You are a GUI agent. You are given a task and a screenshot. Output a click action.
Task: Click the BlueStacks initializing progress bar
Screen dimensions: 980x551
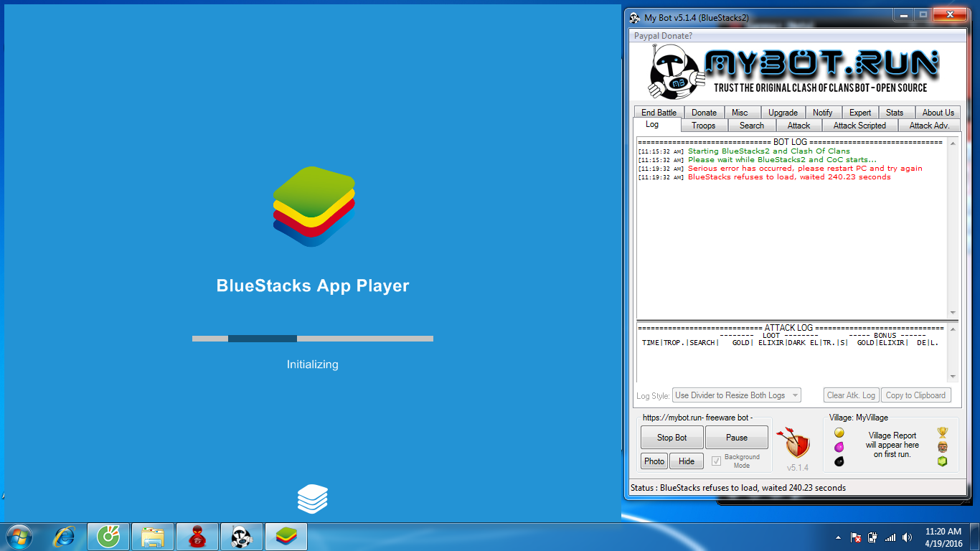click(313, 339)
